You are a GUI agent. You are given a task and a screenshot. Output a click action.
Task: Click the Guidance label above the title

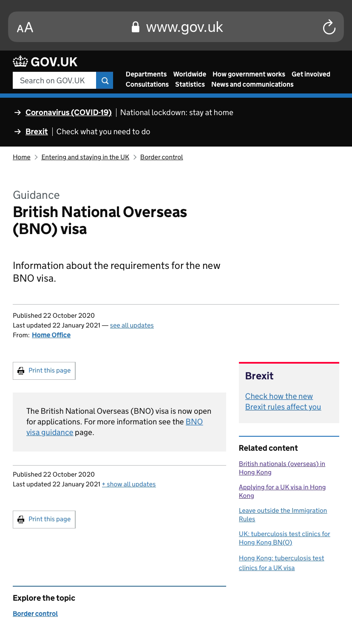click(36, 195)
